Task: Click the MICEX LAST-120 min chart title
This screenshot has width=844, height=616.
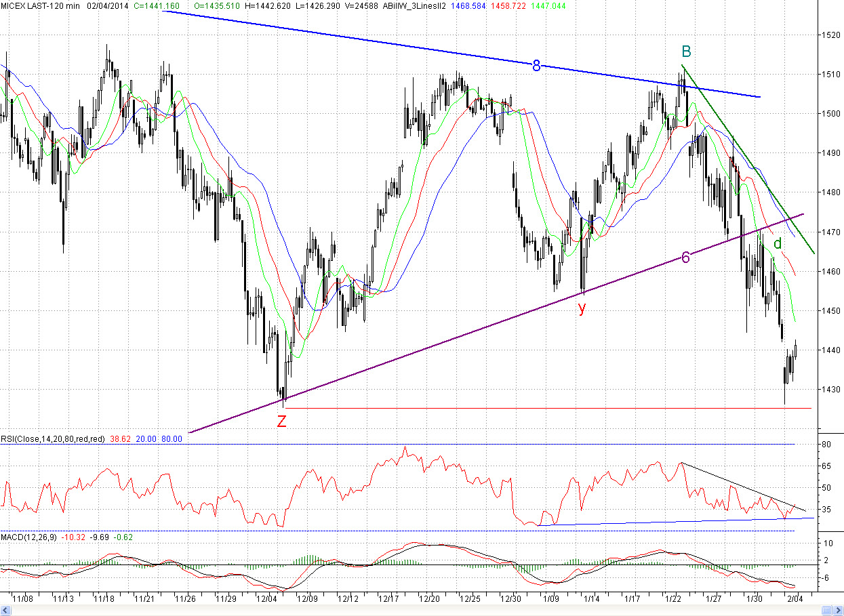Action: pyautogui.click(x=39, y=5)
